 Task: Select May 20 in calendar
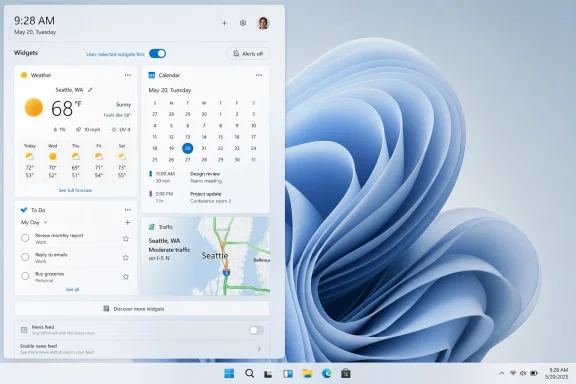click(187, 148)
